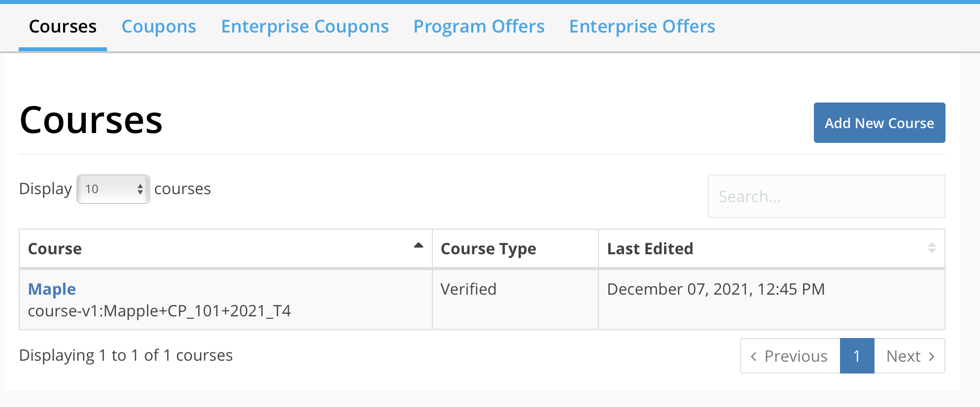
Task: Click the up/down stepper on Display selector
Action: (140, 189)
